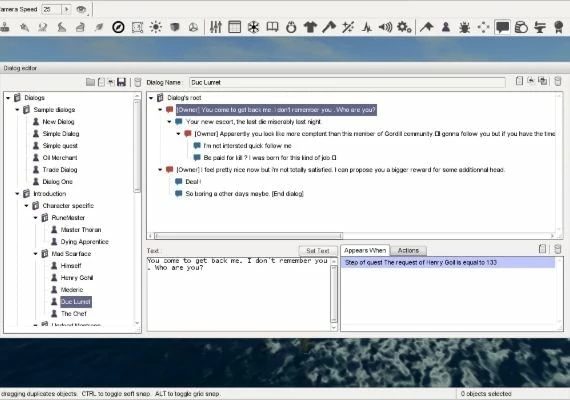The width and height of the screenshot is (570, 400).
Task: Click the snowflake icon in the toolbar
Action: (253, 27)
